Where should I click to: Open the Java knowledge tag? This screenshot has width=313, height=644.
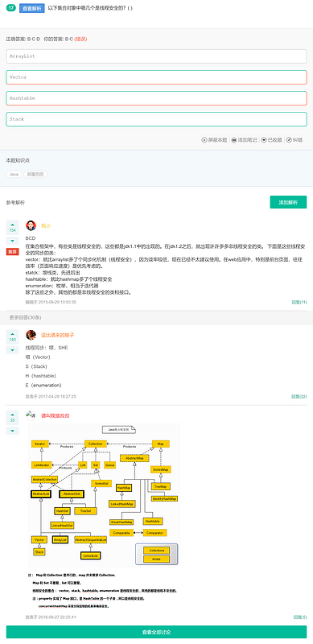tap(14, 174)
